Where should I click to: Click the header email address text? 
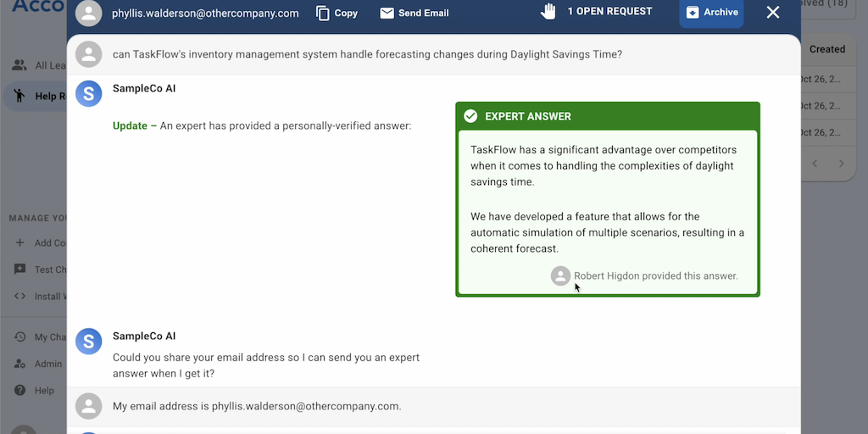tap(205, 14)
